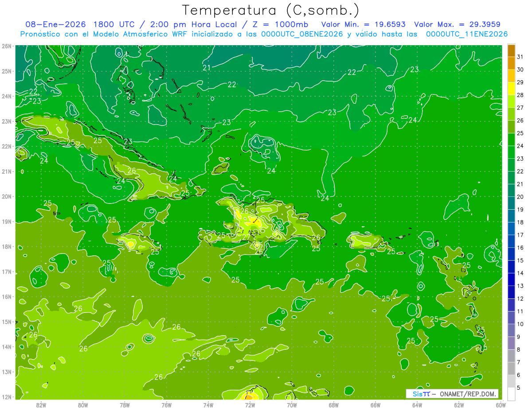Click color scale label 28
Image resolution: width=532 pixels, height=411 pixels.
tap(520, 95)
